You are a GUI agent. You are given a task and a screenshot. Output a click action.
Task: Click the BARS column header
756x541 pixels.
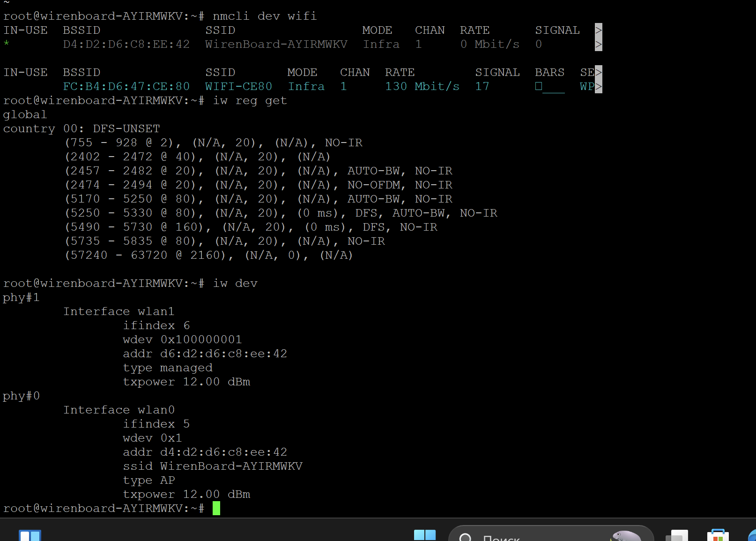pos(550,72)
